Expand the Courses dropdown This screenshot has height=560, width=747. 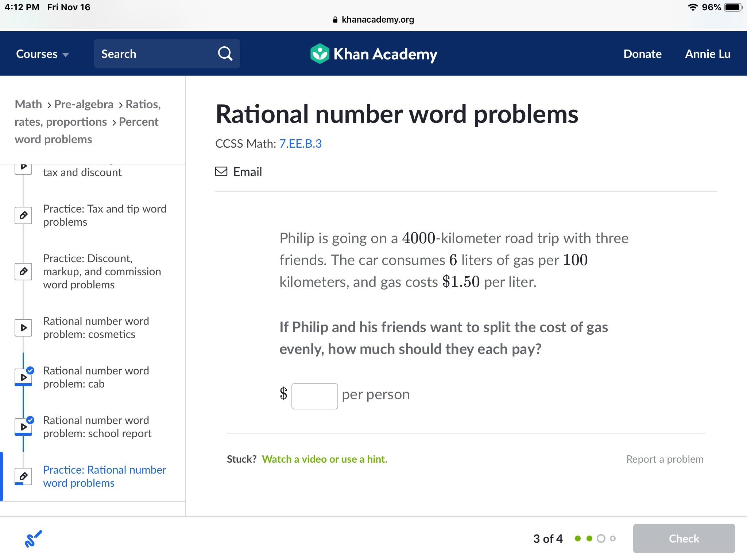pyautogui.click(x=42, y=54)
